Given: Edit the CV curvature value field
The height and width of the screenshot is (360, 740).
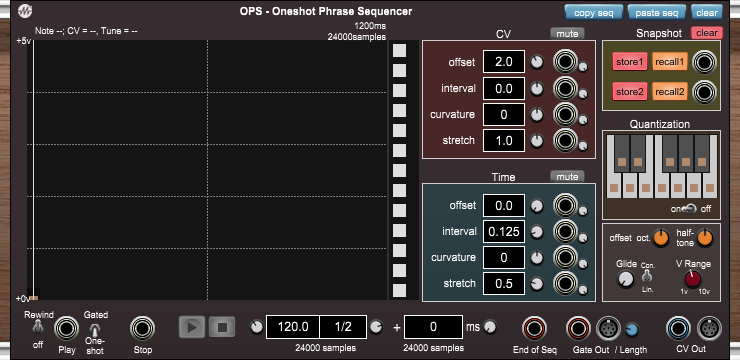Looking at the screenshot, I should pos(504,115).
